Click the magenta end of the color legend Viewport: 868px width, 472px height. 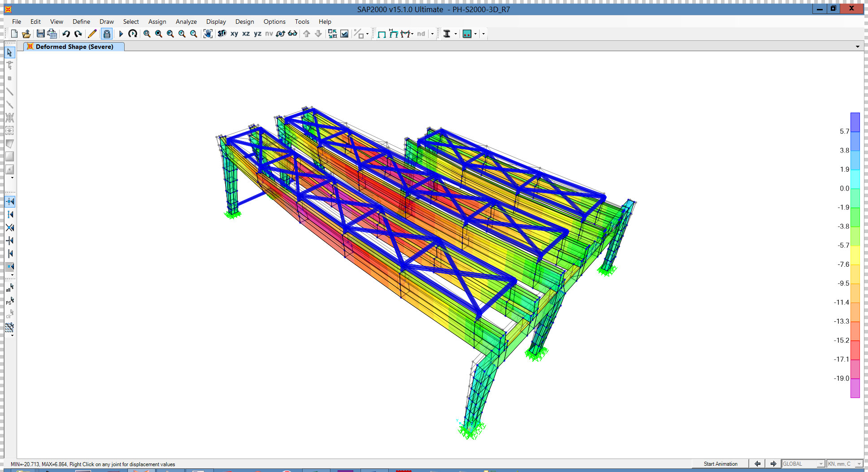(855, 389)
